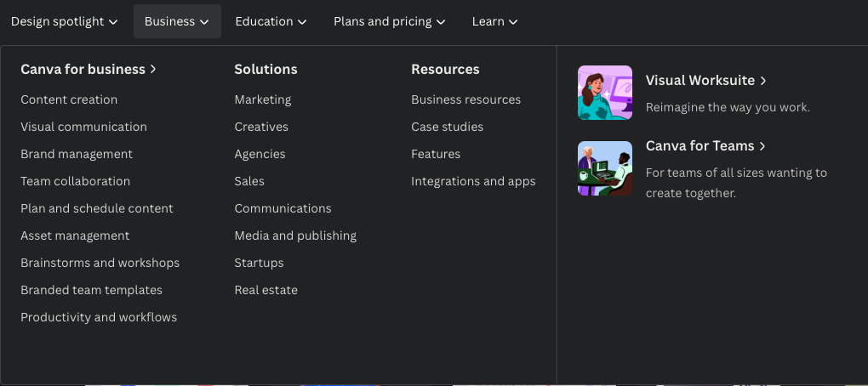Image resolution: width=868 pixels, height=386 pixels.
Task: Open Productivity and workflows
Action: coord(99,317)
